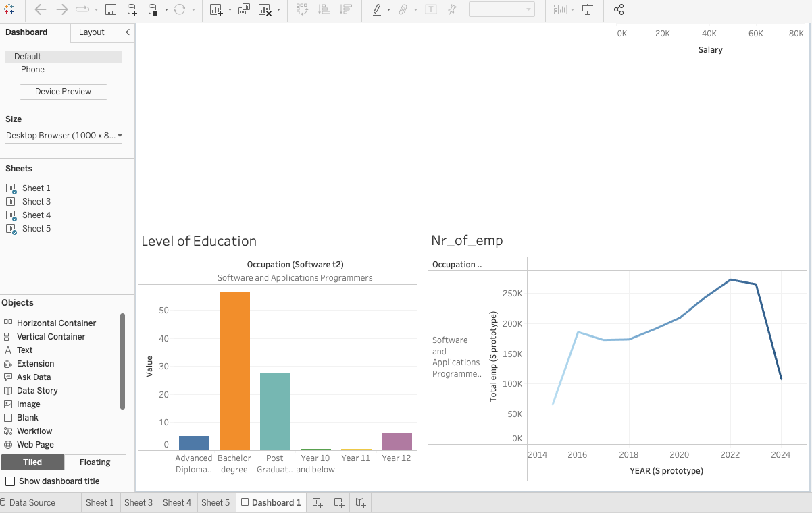Click the orange Bachelor degree bar
812x513 pixels.
tap(234, 371)
